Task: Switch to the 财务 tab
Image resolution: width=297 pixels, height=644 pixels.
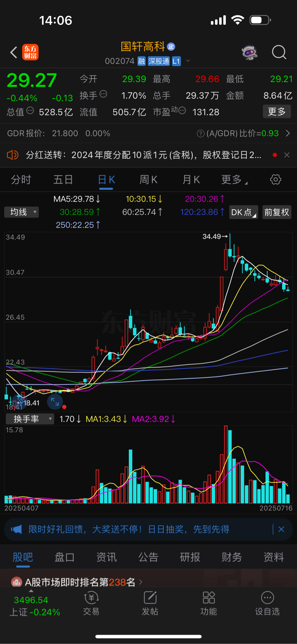Action: tap(232, 557)
